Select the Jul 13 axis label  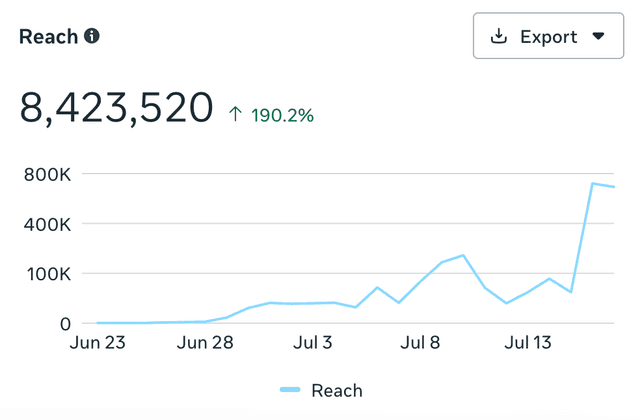coord(529,344)
